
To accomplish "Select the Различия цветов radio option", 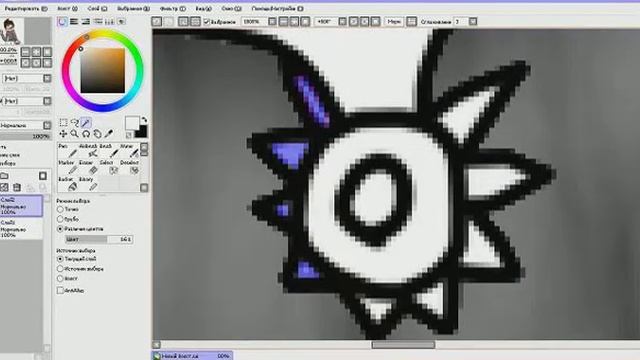I will coord(60,229).
